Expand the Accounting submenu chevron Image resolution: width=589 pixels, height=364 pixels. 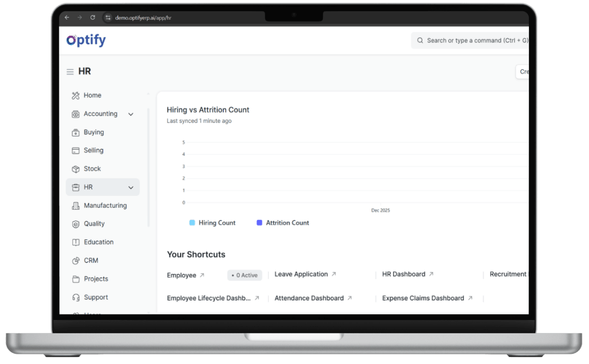tap(131, 114)
